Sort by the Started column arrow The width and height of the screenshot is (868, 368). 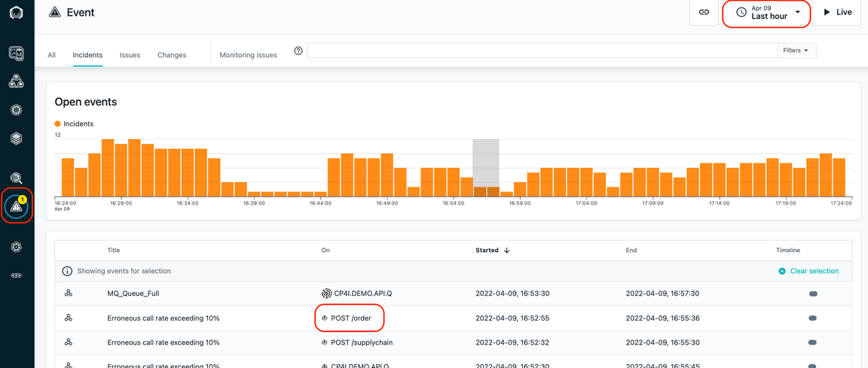pyautogui.click(x=506, y=251)
